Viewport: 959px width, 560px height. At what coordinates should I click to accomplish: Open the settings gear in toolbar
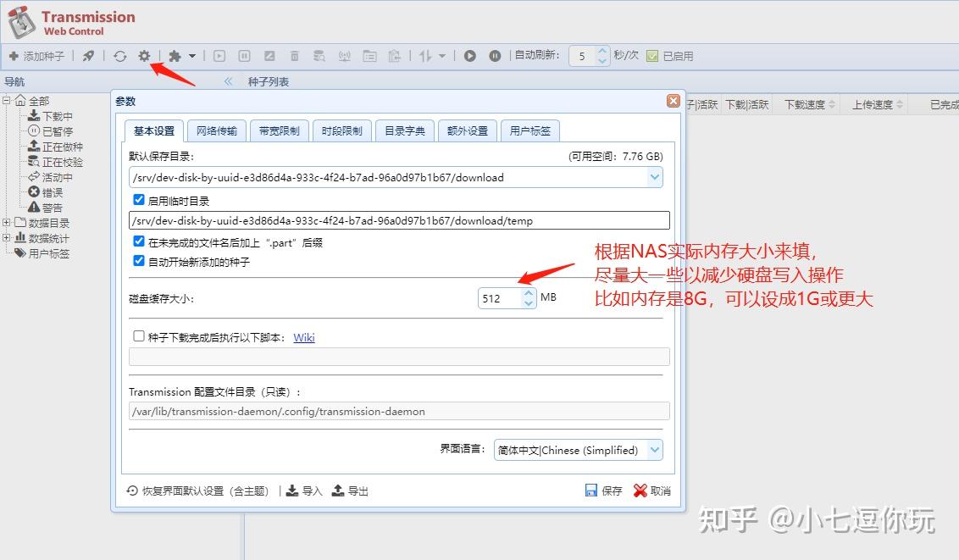pyautogui.click(x=144, y=56)
